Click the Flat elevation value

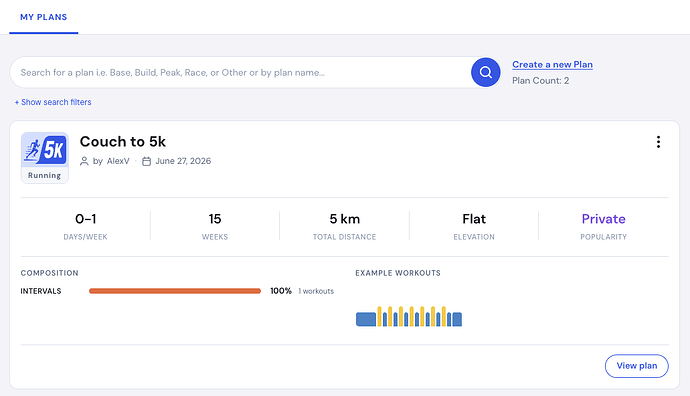pos(474,219)
